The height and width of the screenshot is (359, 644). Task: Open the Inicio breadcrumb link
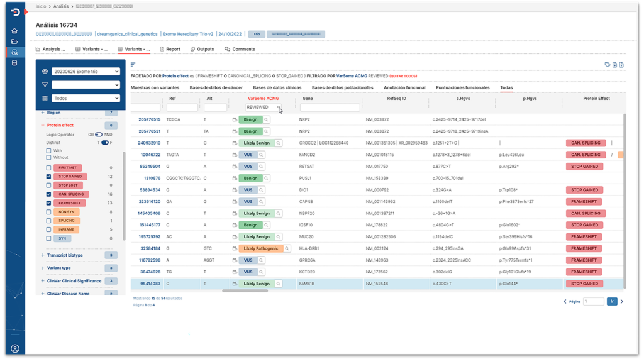pos(41,6)
